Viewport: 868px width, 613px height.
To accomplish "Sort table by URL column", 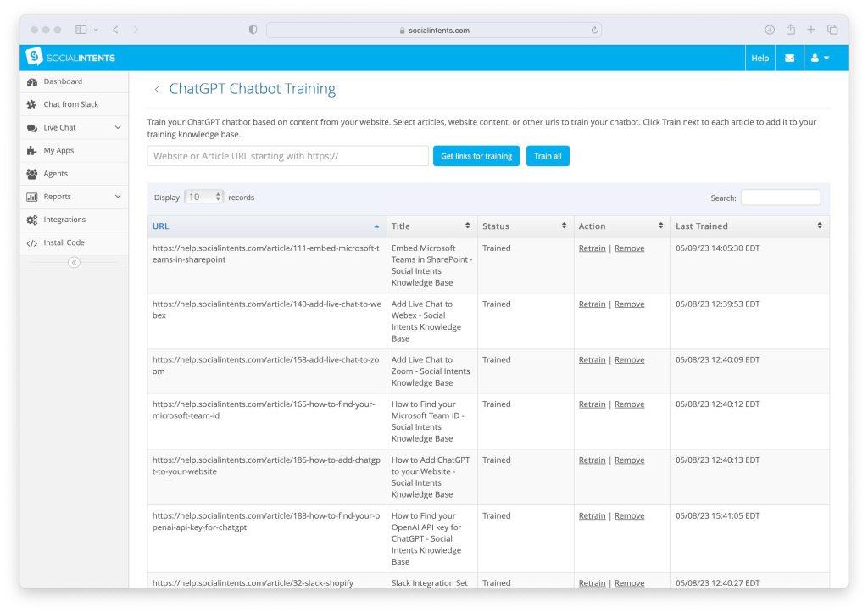I will [267, 226].
